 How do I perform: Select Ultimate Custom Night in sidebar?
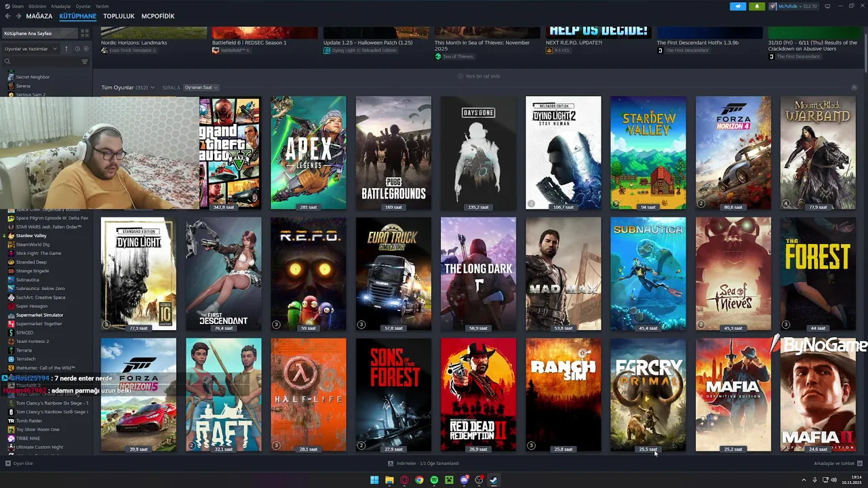[39, 447]
